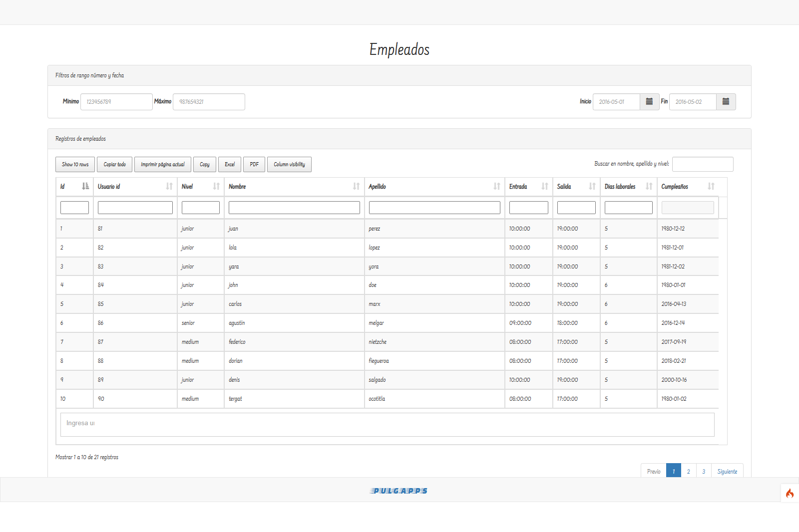Sort the table using the Id sort icon
The height and width of the screenshot is (532, 799).
pos(84,187)
